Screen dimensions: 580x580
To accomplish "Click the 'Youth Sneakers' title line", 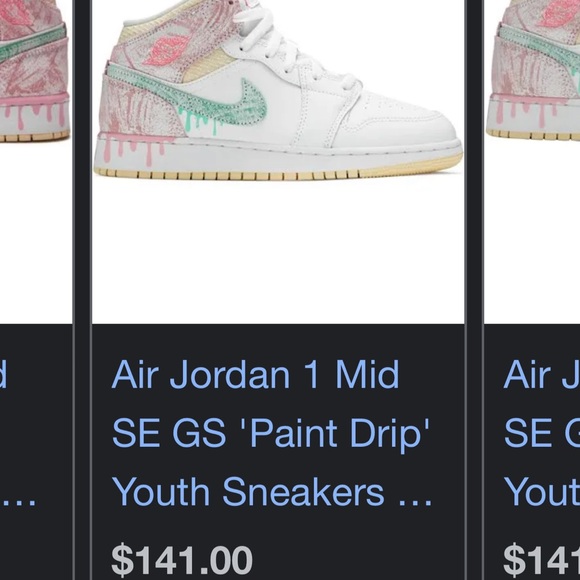I will 248,492.
